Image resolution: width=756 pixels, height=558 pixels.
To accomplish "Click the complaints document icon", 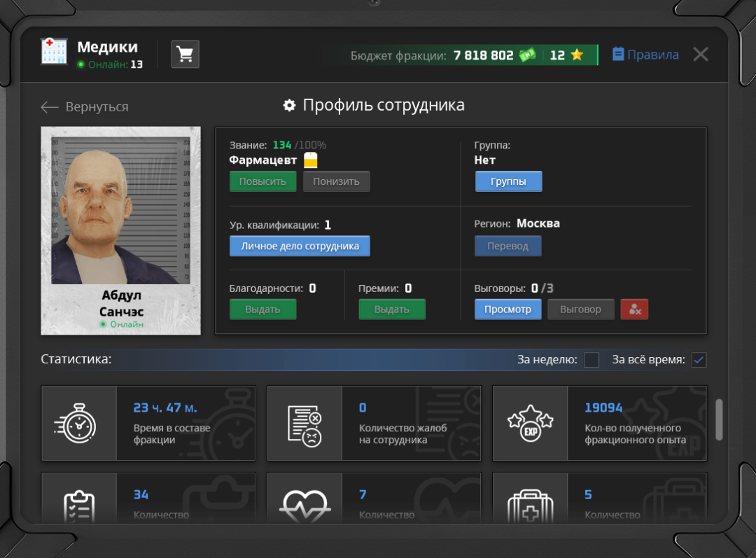I will [304, 423].
